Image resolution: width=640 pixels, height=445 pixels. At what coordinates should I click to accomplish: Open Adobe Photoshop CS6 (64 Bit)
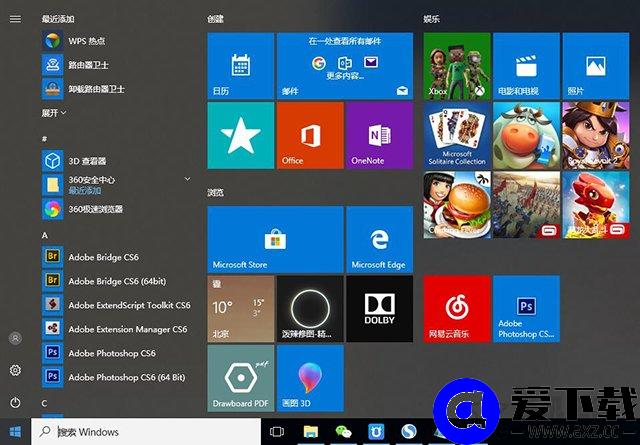coord(116,377)
